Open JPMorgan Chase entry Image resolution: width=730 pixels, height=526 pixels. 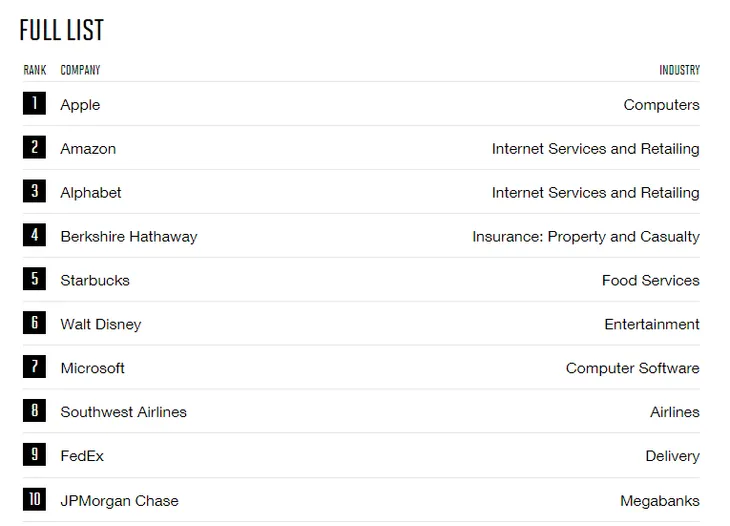point(120,501)
